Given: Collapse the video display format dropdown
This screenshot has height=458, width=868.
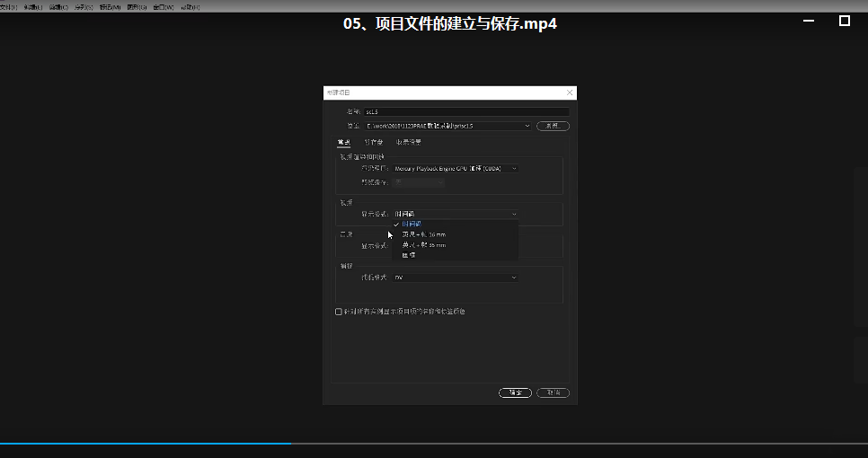Looking at the screenshot, I should (x=455, y=214).
